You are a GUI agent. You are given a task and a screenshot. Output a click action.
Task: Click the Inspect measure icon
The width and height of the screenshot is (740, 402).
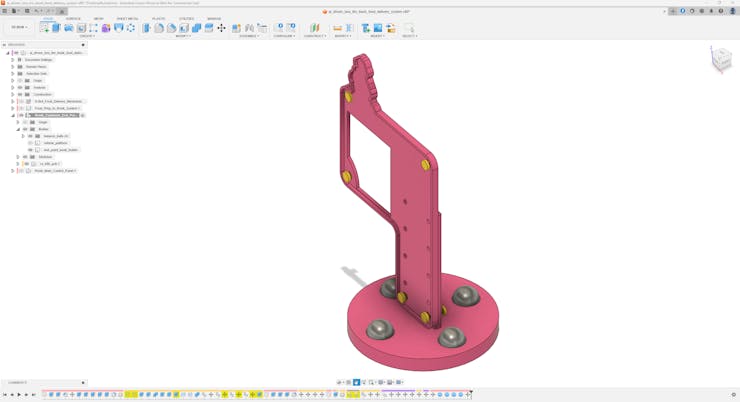pos(337,28)
